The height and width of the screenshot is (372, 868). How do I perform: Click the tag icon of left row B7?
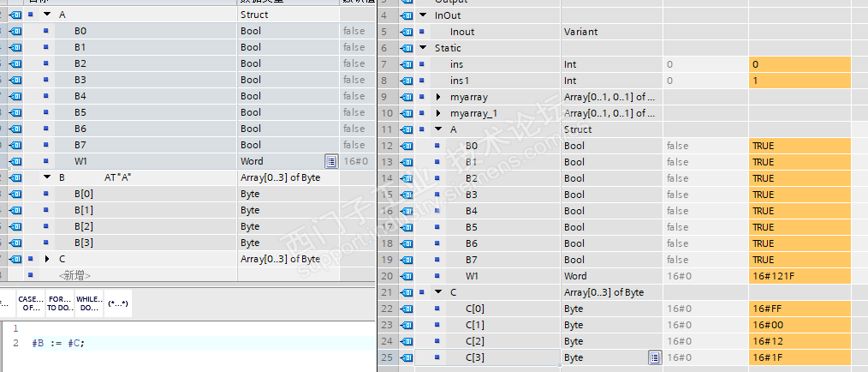pos(15,145)
